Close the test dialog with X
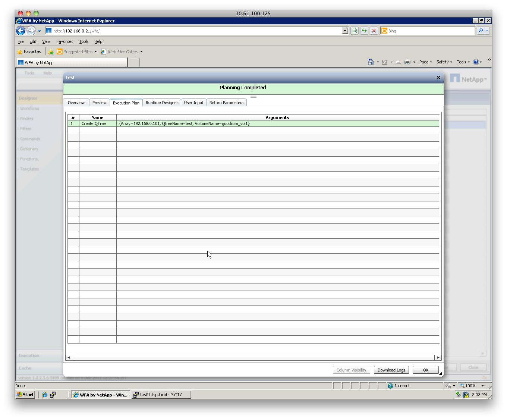Screen dimensions: 507x420 coord(438,78)
